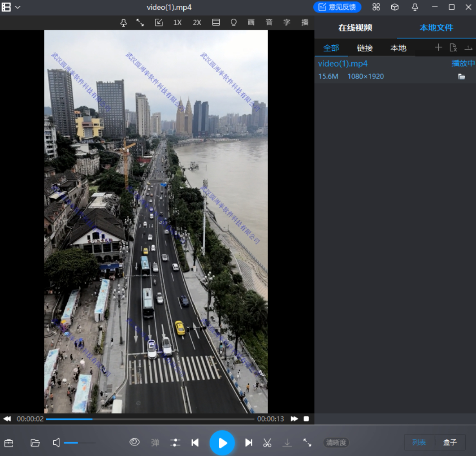Image resolution: width=476 pixels, height=456 pixels.
Task: Open file via folder icon in bottom bar
Action: tap(35, 443)
